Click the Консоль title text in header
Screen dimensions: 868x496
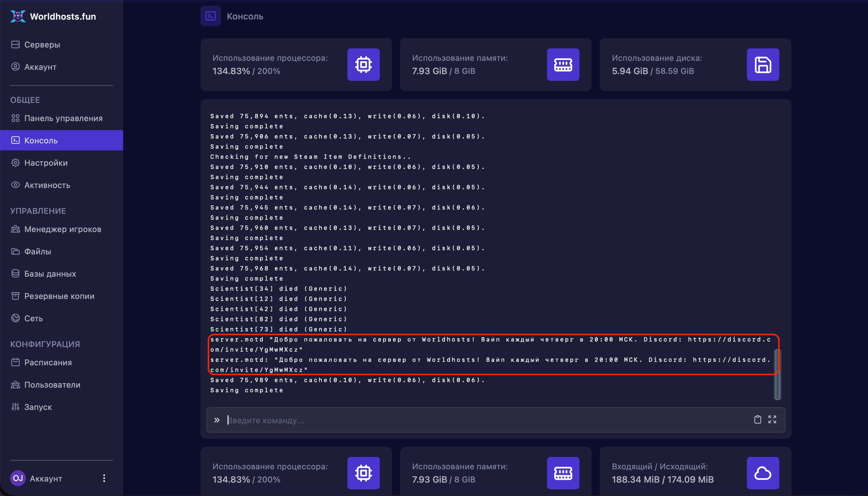(245, 16)
